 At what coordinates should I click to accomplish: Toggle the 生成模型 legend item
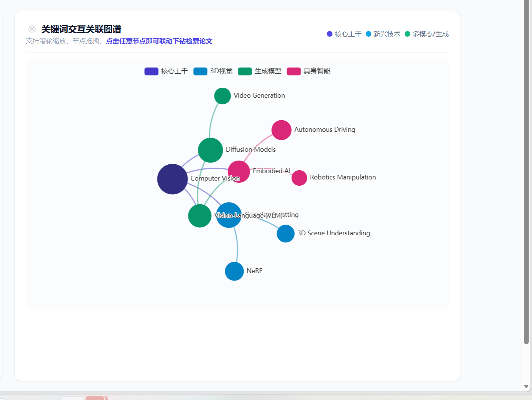[260, 71]
